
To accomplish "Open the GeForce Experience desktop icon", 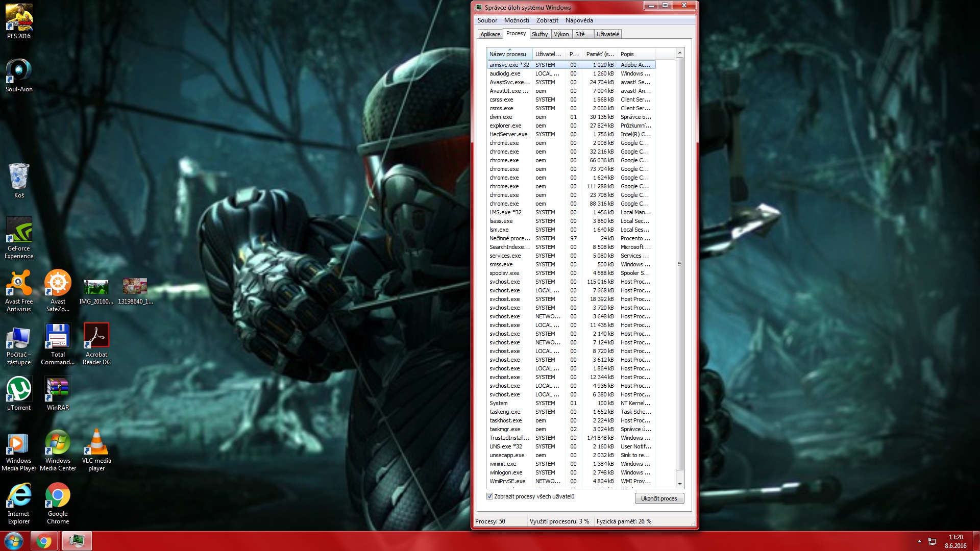I will tap(19, 231).
